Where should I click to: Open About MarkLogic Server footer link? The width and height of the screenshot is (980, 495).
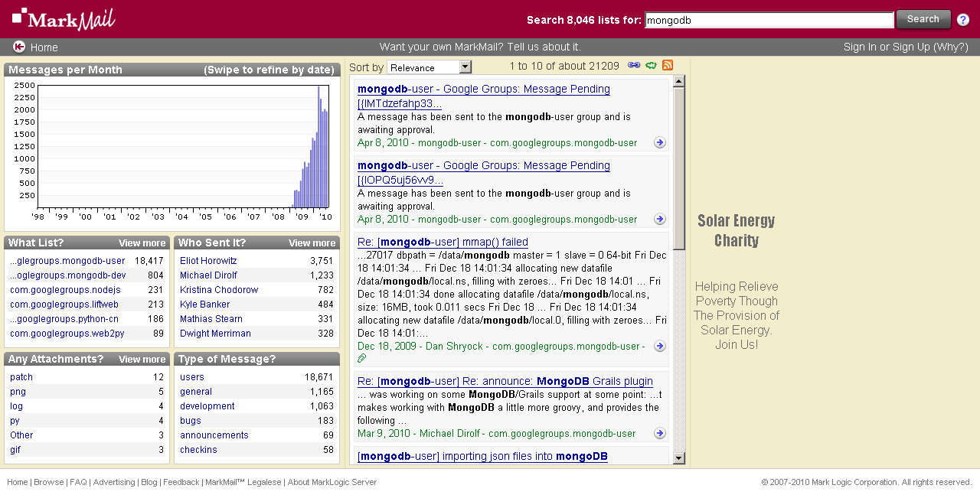[332, 483]
